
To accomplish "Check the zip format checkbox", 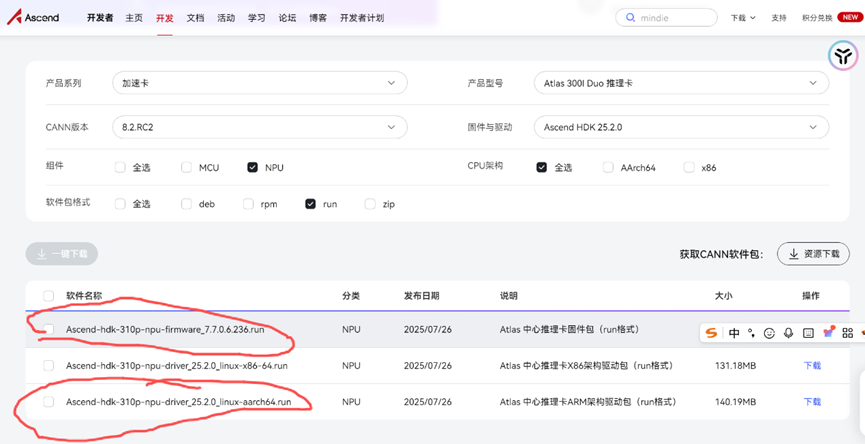I will click(x=370, y=204).
